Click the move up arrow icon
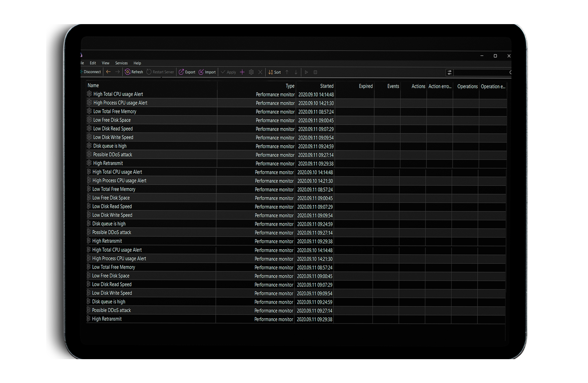This screenshot has width=588, height=383. pos(287,72)
